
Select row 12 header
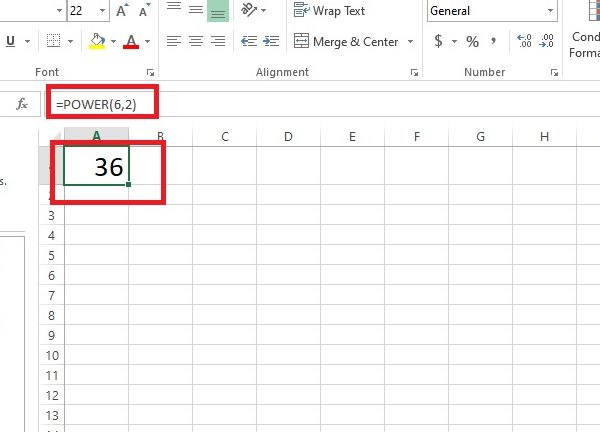tap(52, 395)
